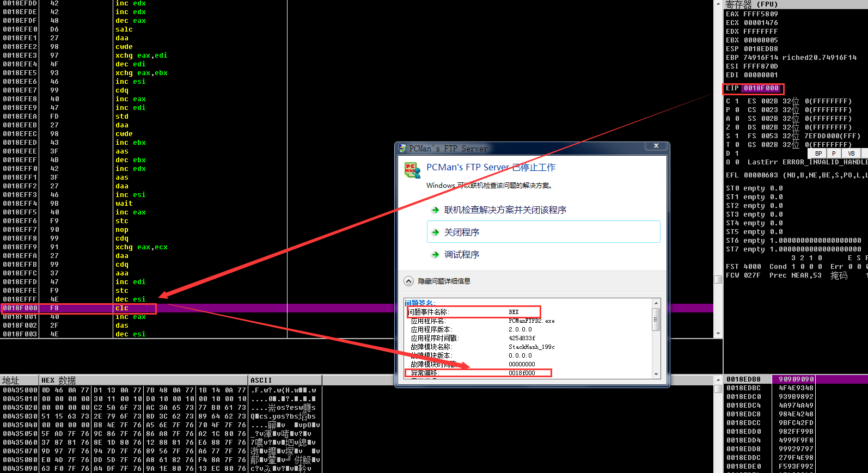Select ESP register value 0018EDB8
The height and width of the screenshot is (473, 868).
tap(761, 49)
